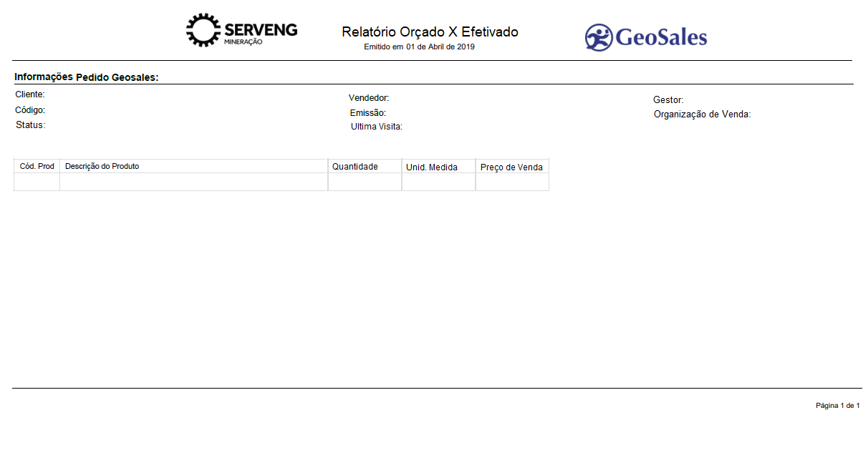The image size is (868, 458).
Task: Click the empty cell under Quantidade
Action: 365,182
